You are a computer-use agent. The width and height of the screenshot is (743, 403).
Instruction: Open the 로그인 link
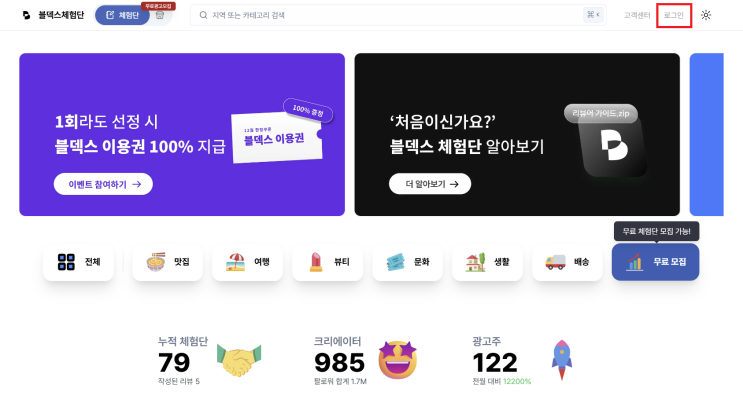pos(673,15)
